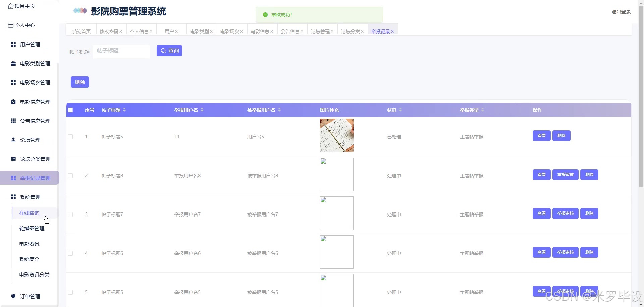Click the 公告信息管理 grid icon

(13, 121)
